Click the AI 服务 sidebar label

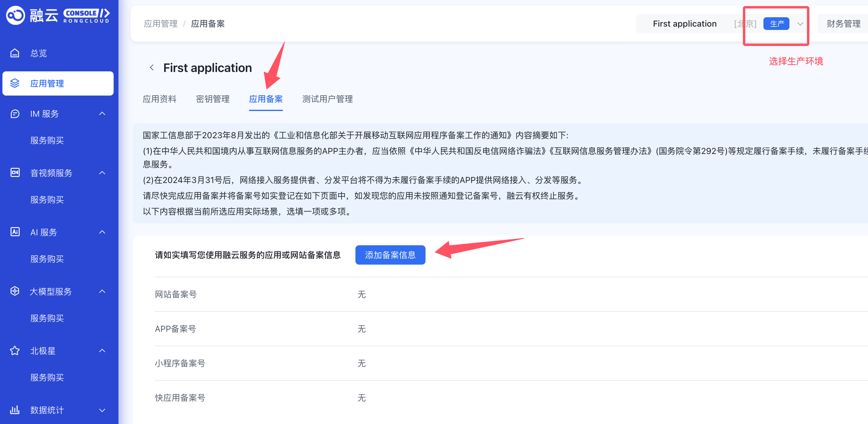point(44,232)
